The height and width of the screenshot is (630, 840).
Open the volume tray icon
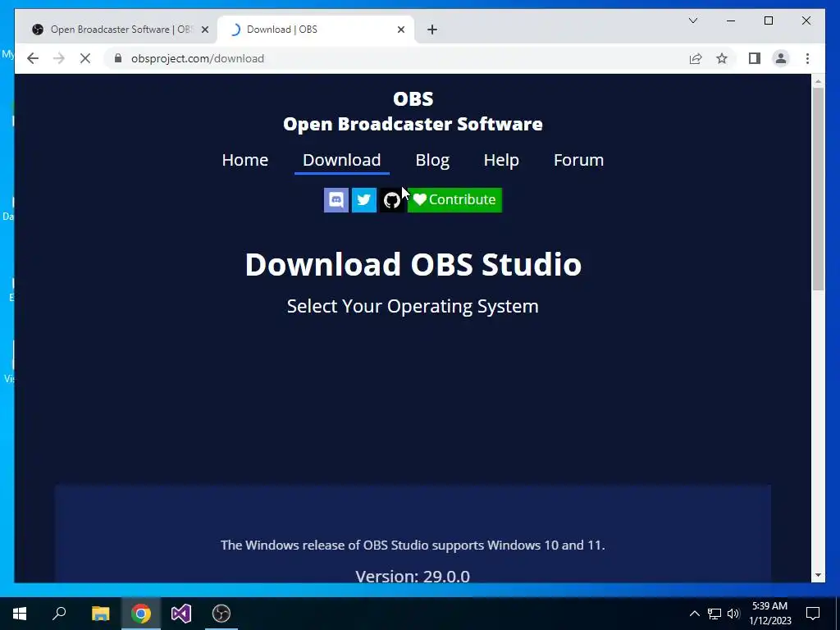point(734,614)
